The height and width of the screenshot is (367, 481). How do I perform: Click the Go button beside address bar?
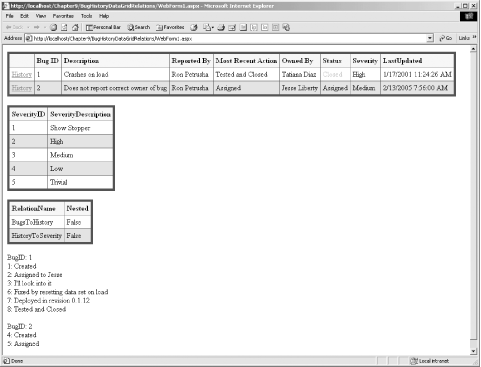point(445,38)
